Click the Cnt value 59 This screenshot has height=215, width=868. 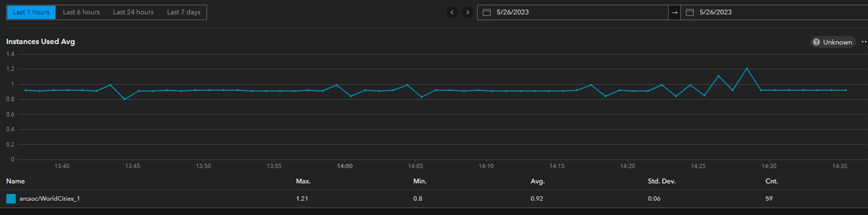click(769, 198)
